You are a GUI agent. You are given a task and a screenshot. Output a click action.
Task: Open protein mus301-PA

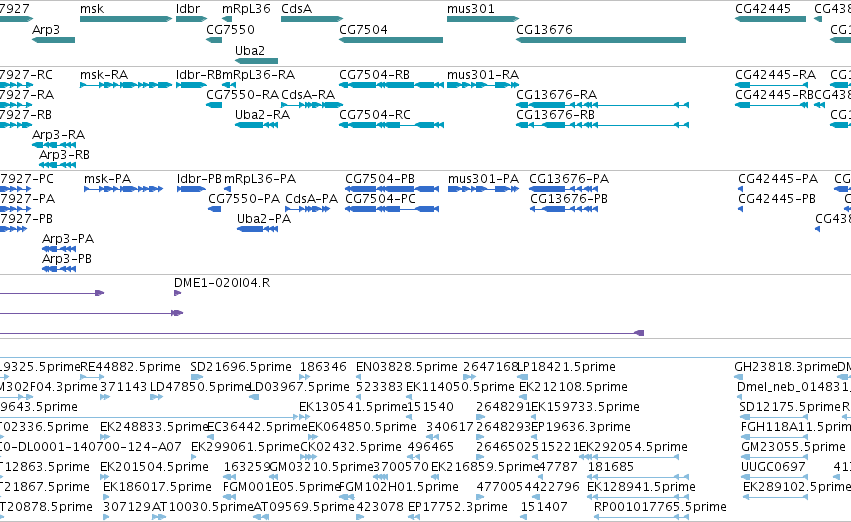coord(483,189)
